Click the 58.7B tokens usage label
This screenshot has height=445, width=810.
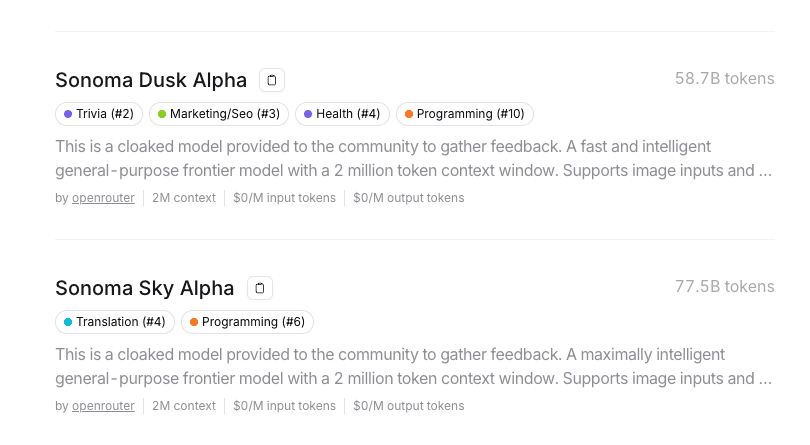tap(724, 78)
